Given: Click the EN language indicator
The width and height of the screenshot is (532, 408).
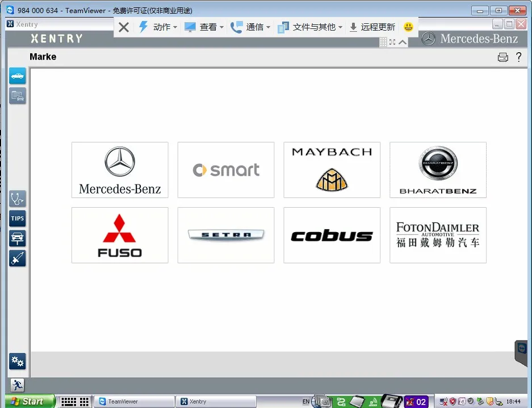Looking at the screenshot, I should (305, 402).
